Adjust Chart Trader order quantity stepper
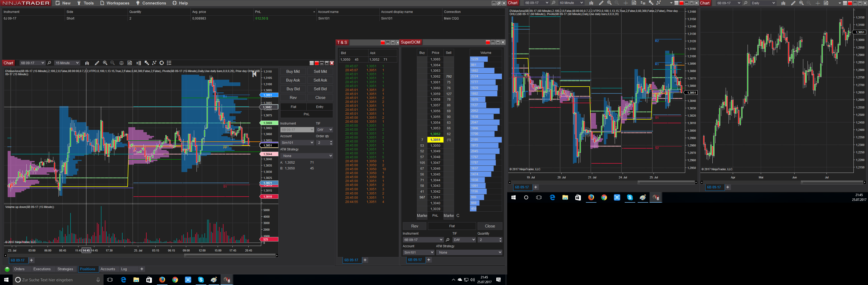The height and width of the screenshot is (285, 868). click(331, 143)
